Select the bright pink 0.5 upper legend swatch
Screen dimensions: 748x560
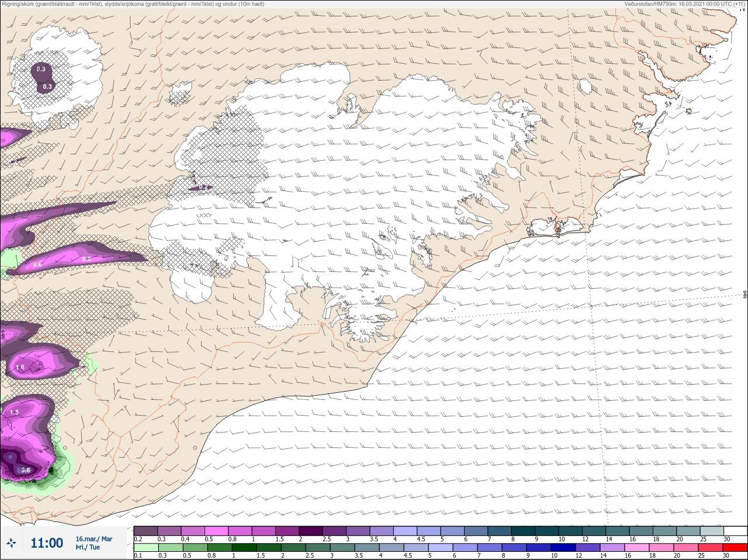(216, 530)
